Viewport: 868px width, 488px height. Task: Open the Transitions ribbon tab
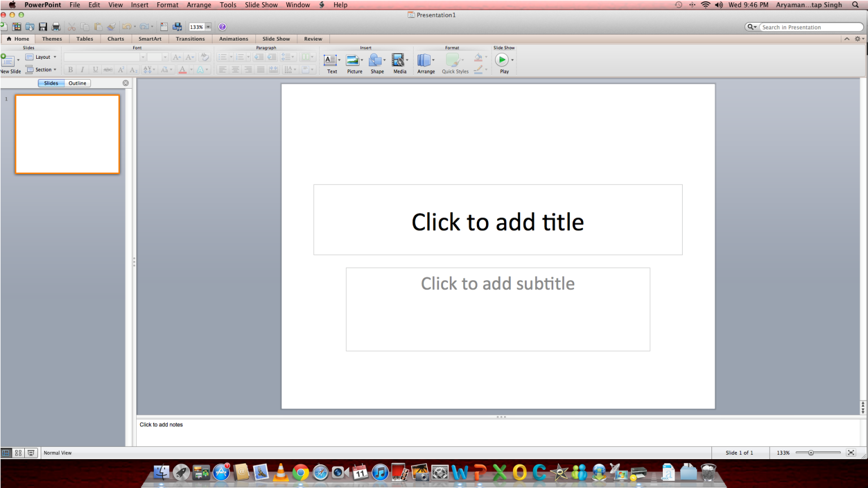(190, 39)
